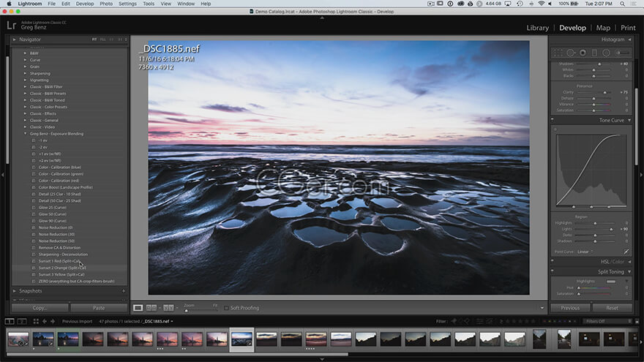Switch to Map module
The width and height of the screenshot is (644, 362).
coord(603,28)
